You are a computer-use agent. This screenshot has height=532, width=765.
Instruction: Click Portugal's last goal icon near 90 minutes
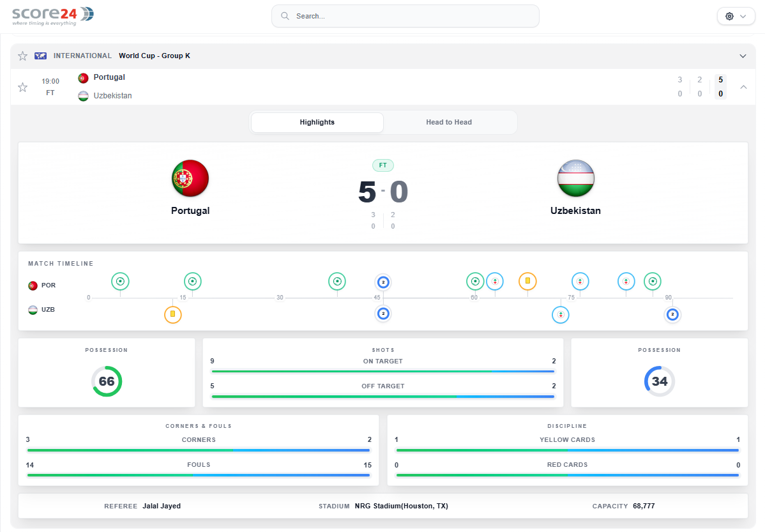(653, 281)
